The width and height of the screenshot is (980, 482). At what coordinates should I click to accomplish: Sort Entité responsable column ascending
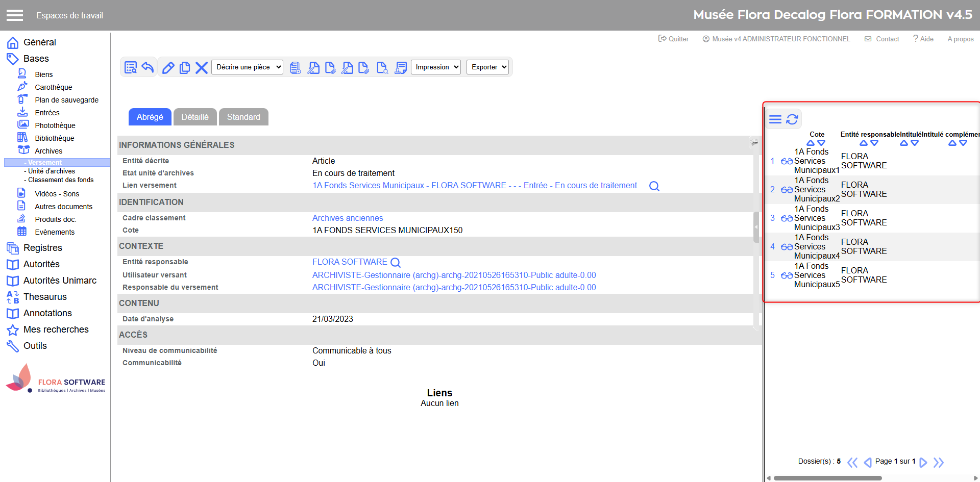click(864, 143)
